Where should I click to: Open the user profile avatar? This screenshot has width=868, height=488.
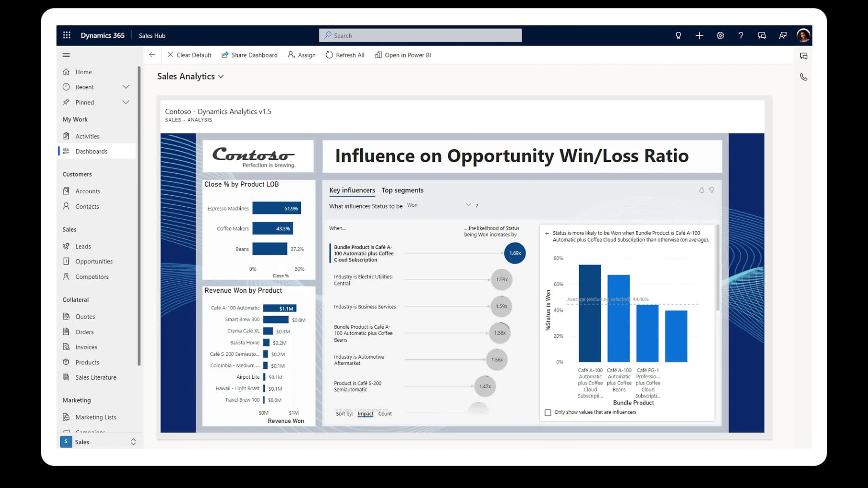point(803,36)
